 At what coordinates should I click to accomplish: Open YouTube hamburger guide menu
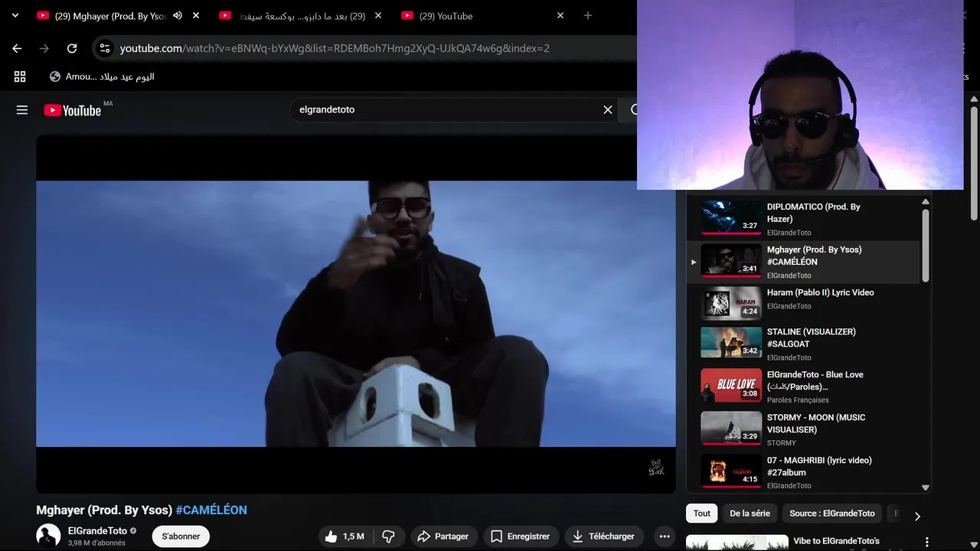(22, 110)
